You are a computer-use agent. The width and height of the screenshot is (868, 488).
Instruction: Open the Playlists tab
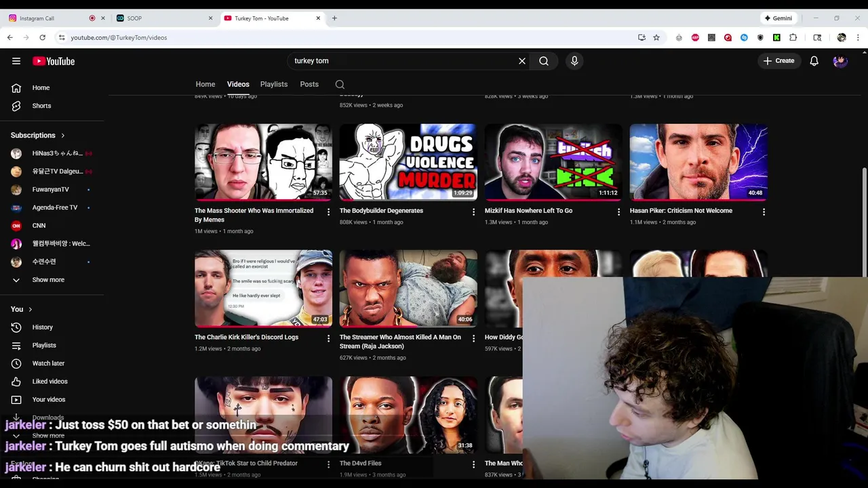(x=274, y=84)
